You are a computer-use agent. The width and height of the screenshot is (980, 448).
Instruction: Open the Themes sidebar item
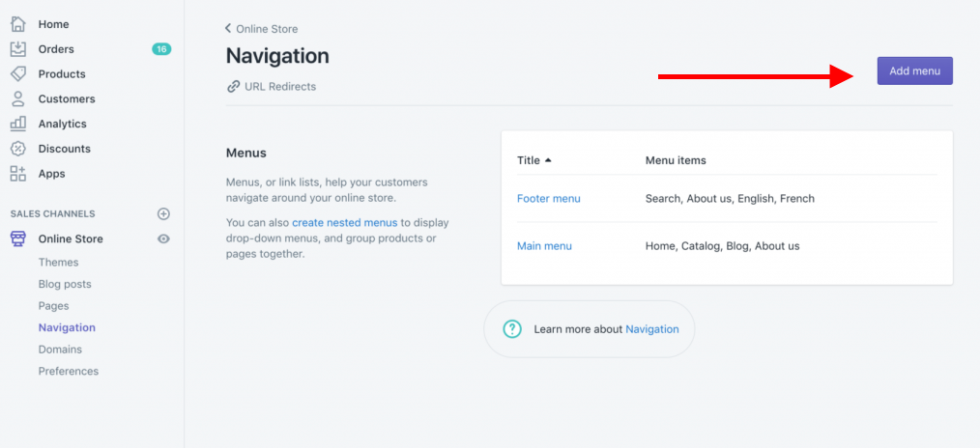(59, 263)
